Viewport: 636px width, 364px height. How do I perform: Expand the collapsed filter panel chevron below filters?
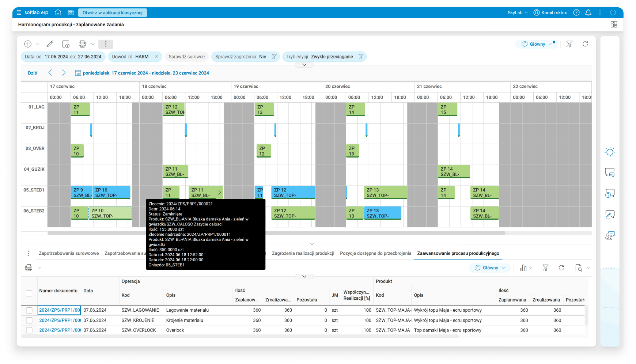(304, 65)
